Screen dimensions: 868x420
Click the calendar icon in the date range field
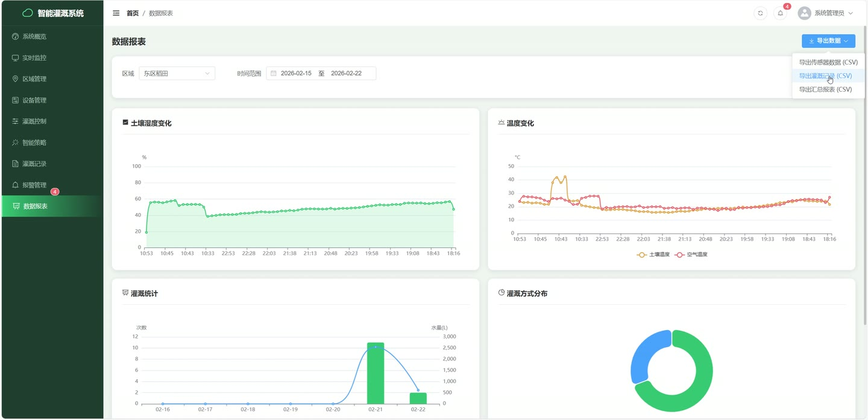(x=274, y=74)
